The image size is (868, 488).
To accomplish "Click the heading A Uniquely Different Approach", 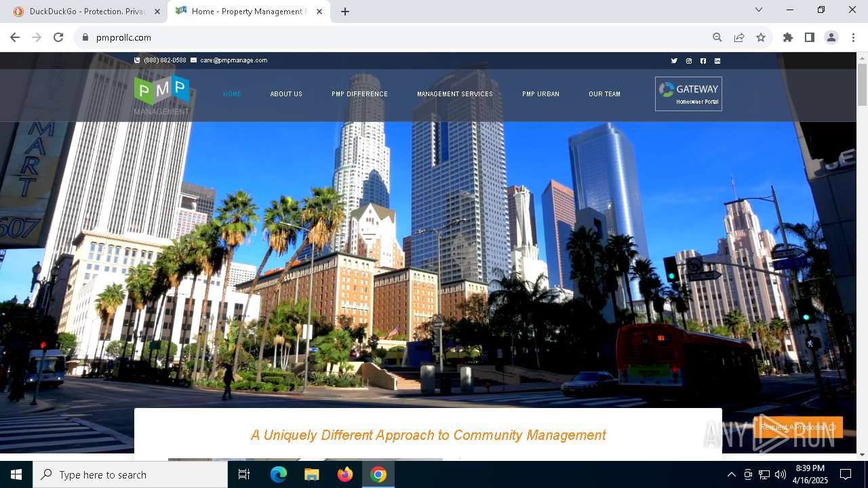I will coord(429,435).
